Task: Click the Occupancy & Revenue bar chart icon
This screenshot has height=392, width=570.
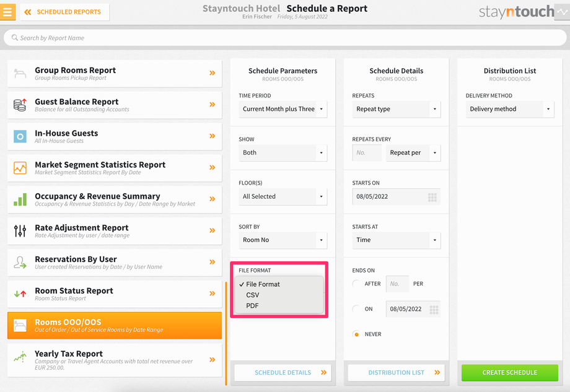Action: pos(20,199)
